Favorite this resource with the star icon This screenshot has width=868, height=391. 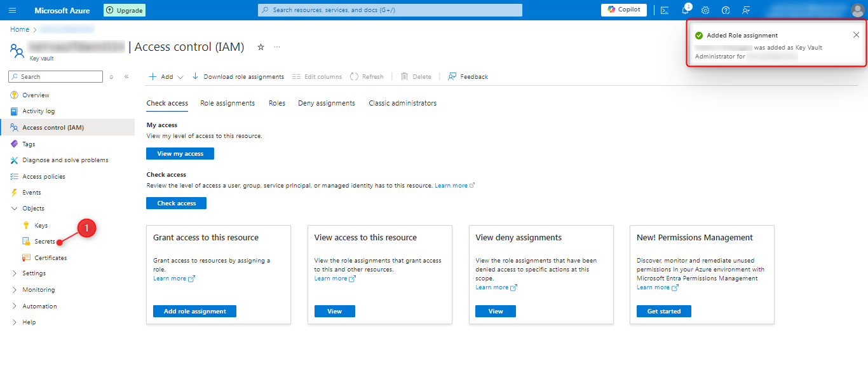pos(261,47)
